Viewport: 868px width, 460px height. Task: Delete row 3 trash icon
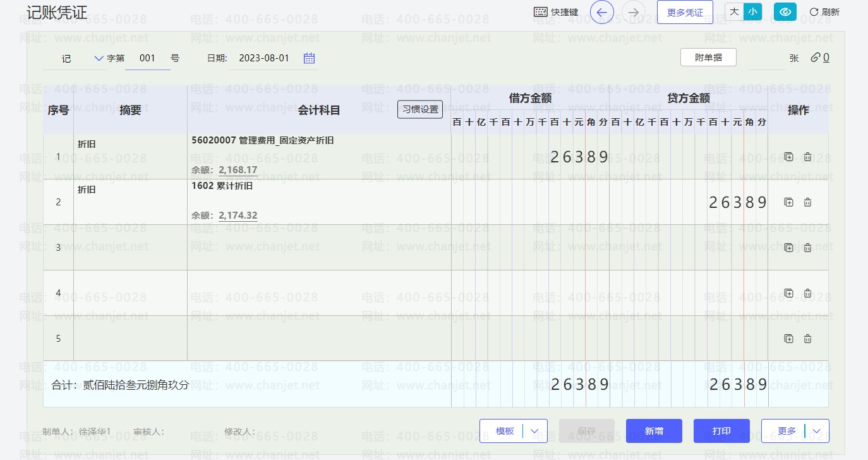pos(807,248)
